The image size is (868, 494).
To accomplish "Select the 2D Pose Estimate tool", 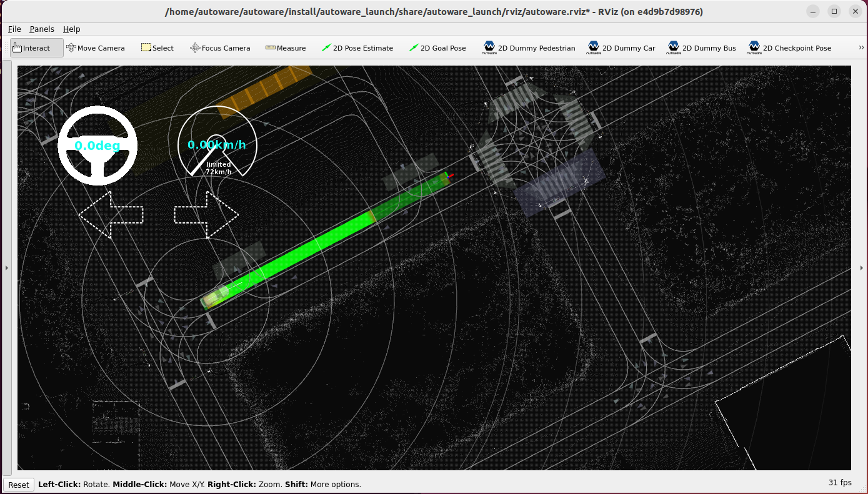I will (357, 47).
